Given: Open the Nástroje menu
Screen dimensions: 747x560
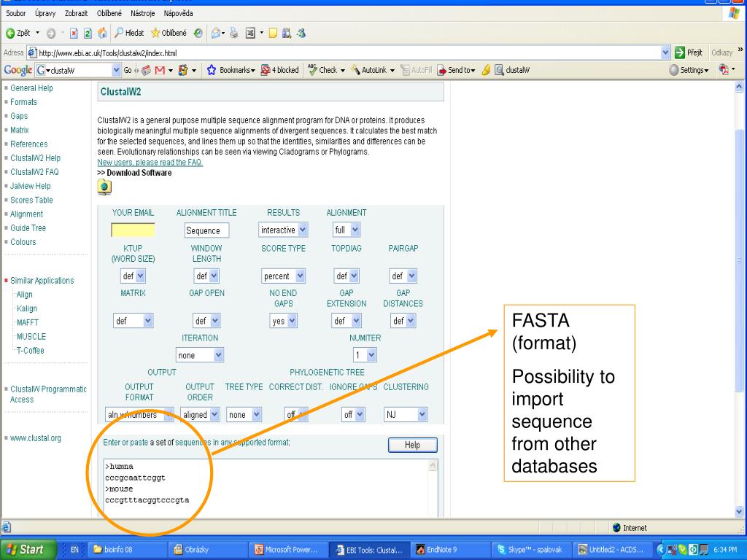Looking at the screenshot, I should (143, 13).
